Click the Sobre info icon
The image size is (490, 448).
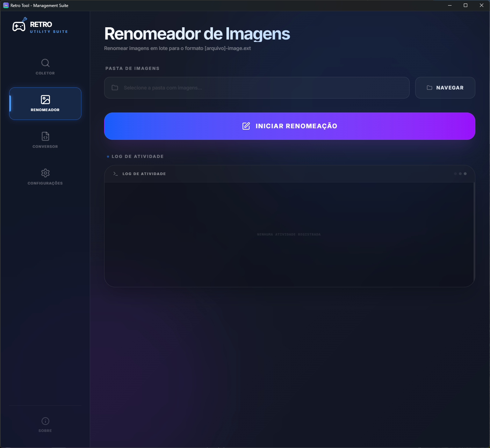tap(45, 421)
